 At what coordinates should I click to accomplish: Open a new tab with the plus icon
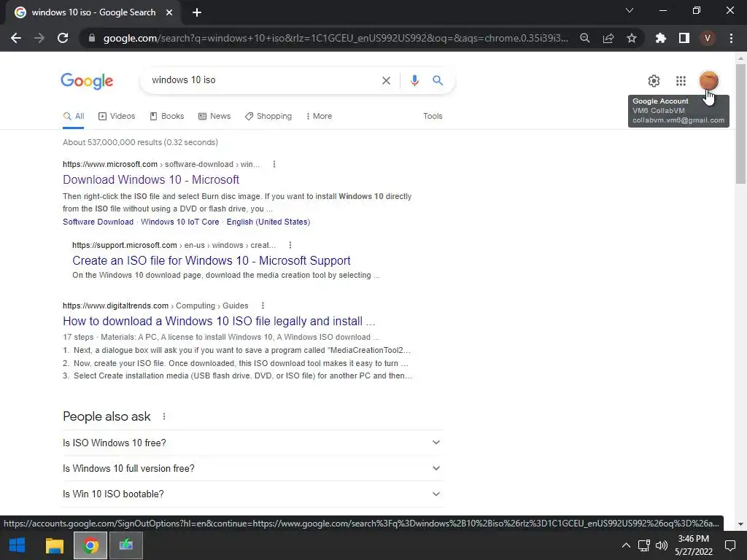click(x=197, y=12)
